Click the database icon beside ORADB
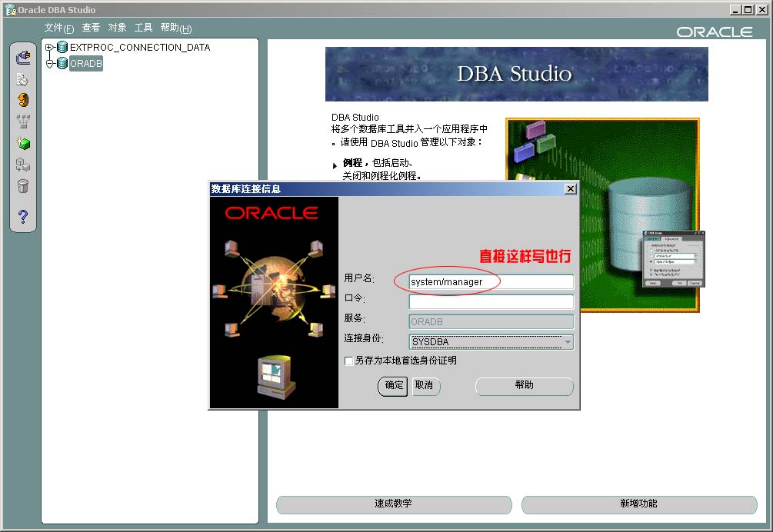Image resolution: width=773 pixels, height=532 pixels. (62, 63)
